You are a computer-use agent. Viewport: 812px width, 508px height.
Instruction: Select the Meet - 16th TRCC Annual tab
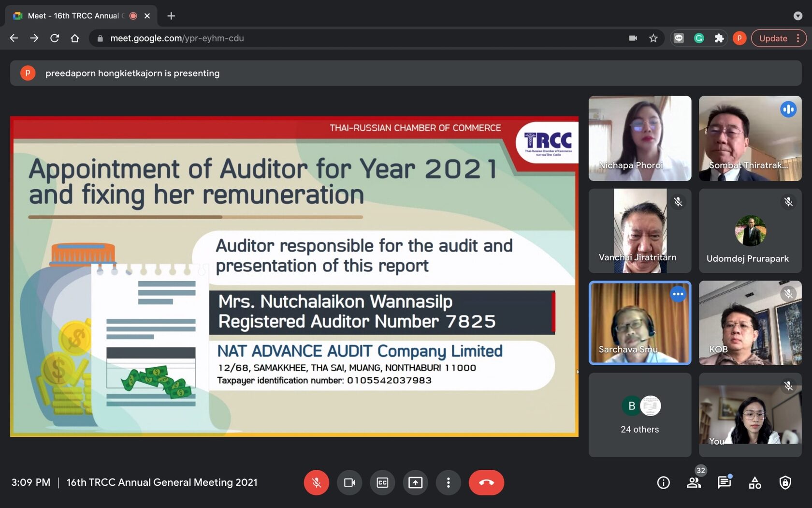click(x=81, y=16)
